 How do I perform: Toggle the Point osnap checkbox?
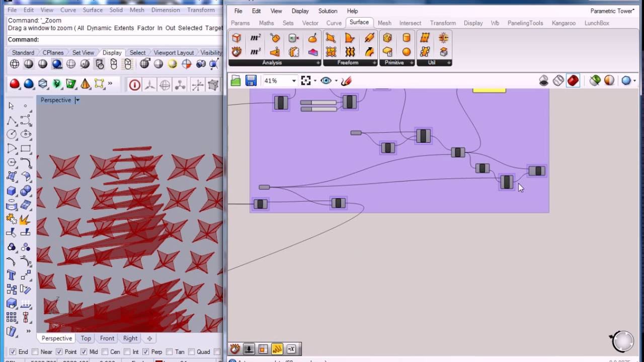click(59, 352)
